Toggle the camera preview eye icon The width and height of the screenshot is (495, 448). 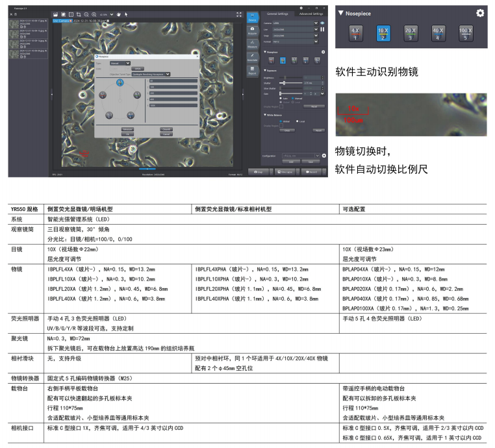pyautogui.click(x=322, y=23)
